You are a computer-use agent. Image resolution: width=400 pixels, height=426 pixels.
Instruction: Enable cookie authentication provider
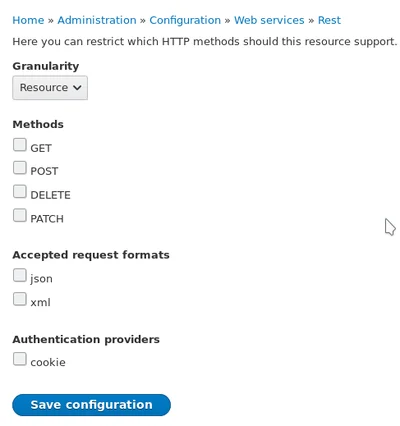(20, 359)
